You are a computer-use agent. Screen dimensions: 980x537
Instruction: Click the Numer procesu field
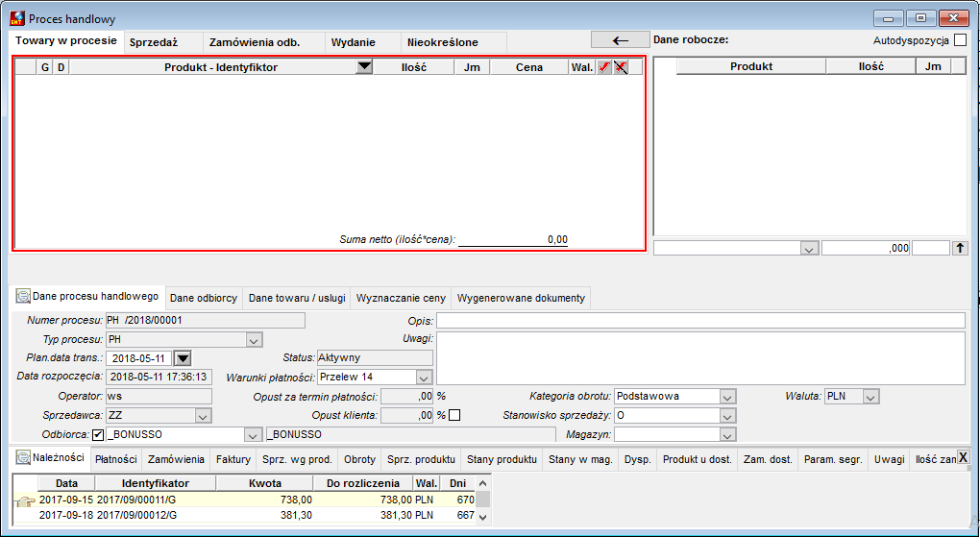[x=205, y=321]
